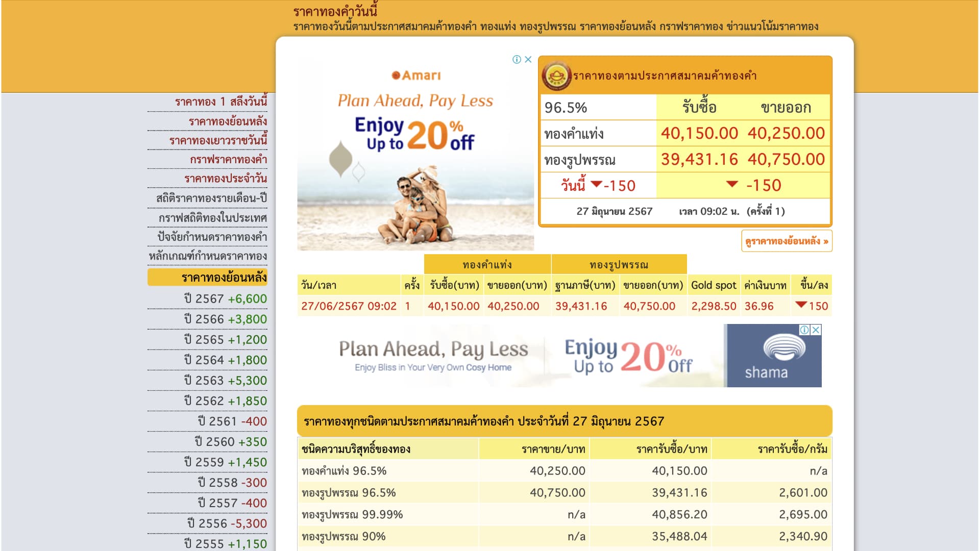Open สถิติราคาทองรายเดือน-ปี link
Image resolution: width=980 pixels, height=551 pixels.
(x=211, y=198)
